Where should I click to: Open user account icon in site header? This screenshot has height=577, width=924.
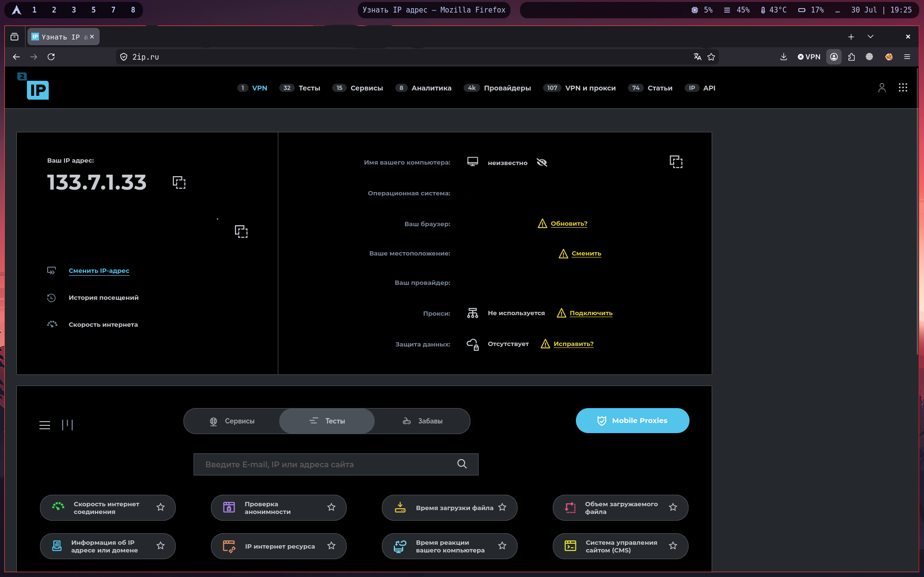coord(882,88)
